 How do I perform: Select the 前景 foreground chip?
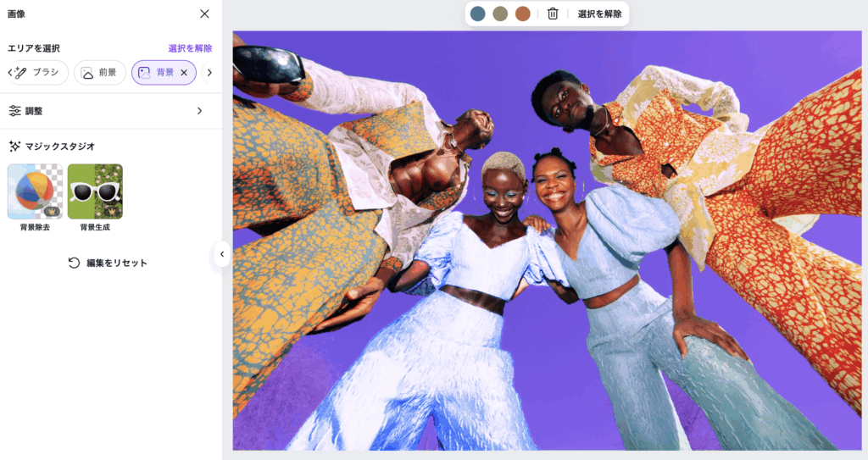(99, 73)
